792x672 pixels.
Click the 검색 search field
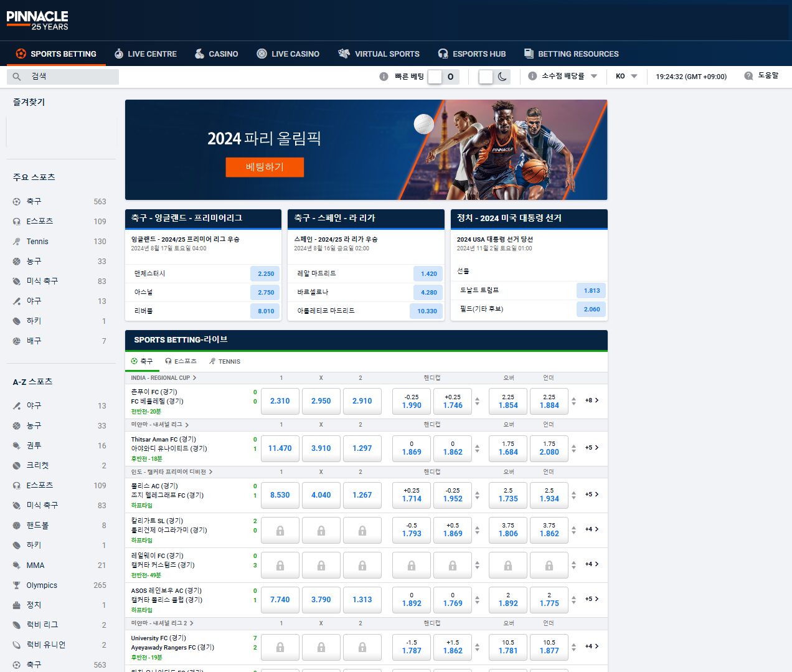[x=63, y=77]
